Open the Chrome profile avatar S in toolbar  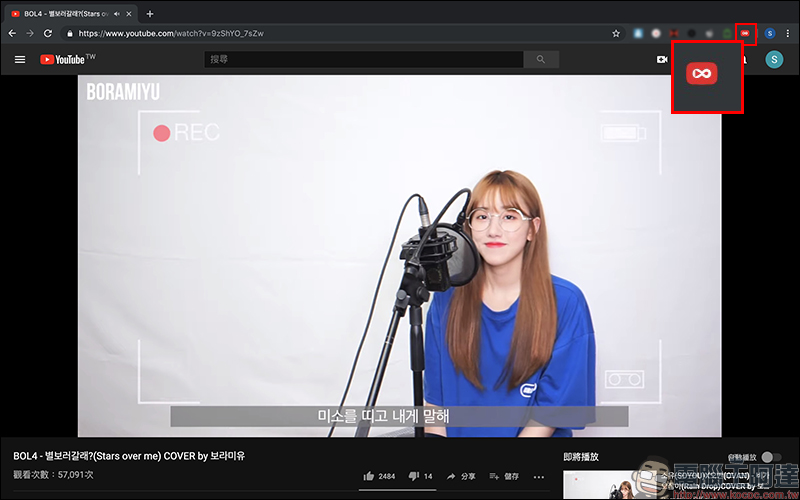(x=770, y=33)
